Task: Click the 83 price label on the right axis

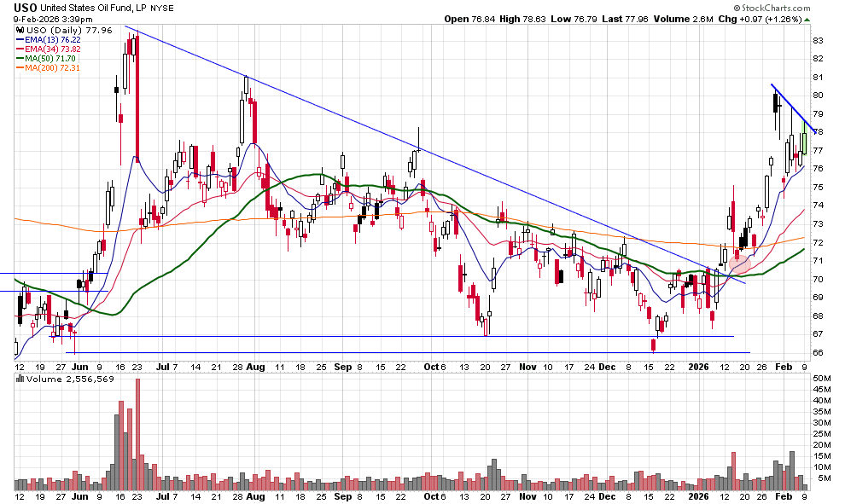Action: click(x=817, y=40)
